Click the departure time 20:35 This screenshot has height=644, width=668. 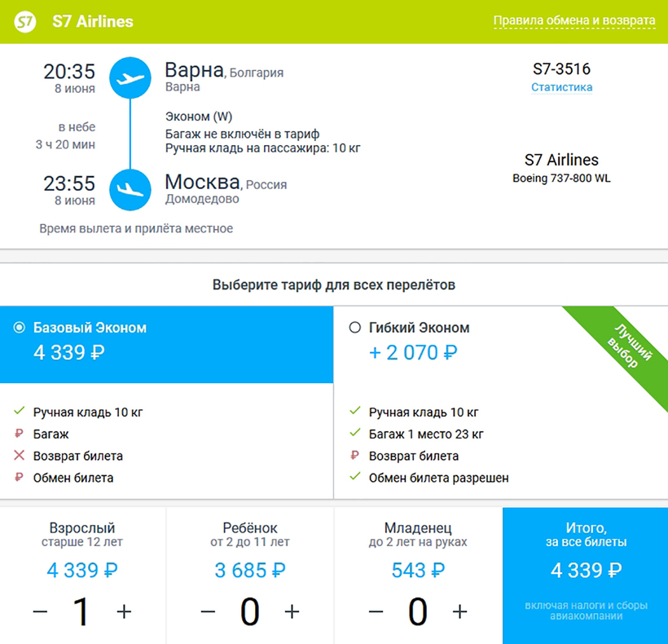pyautogui.click(x=69, y=71)
